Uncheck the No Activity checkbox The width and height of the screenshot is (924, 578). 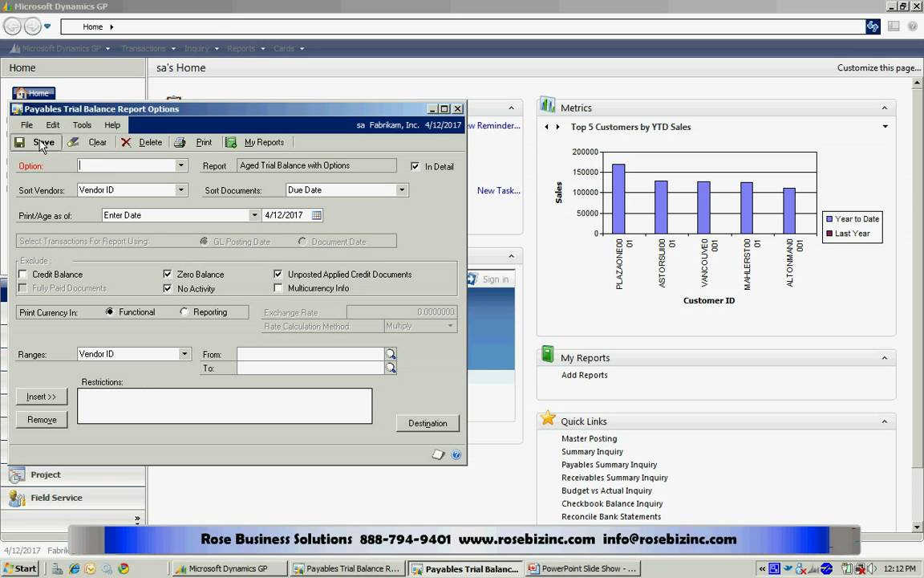coord(168,288)
